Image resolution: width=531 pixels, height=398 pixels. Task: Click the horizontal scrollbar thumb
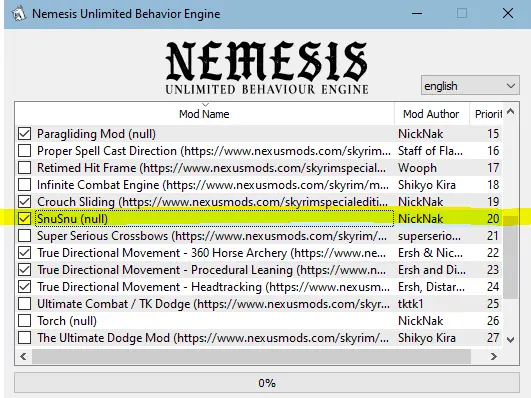coord(251,356)
